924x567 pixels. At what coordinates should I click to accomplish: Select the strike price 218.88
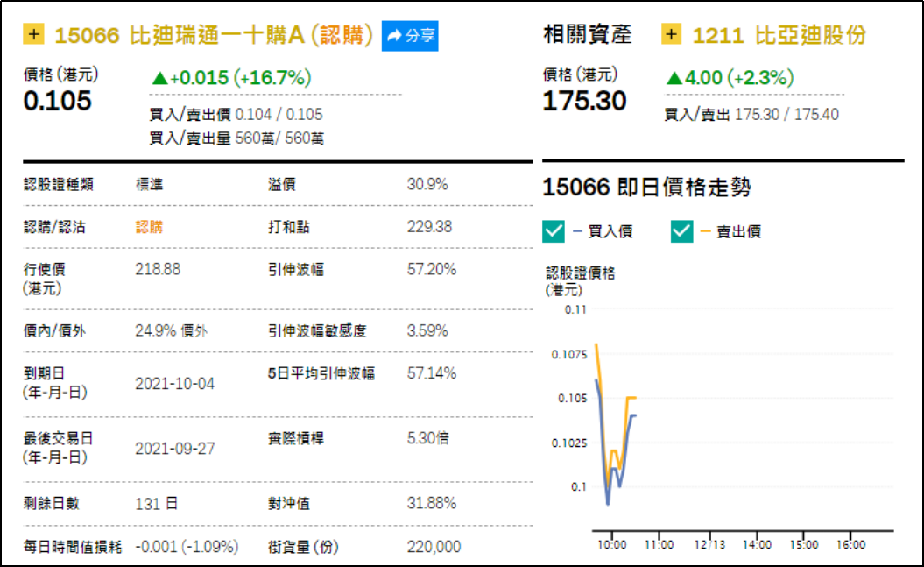(x=158, y=269)
